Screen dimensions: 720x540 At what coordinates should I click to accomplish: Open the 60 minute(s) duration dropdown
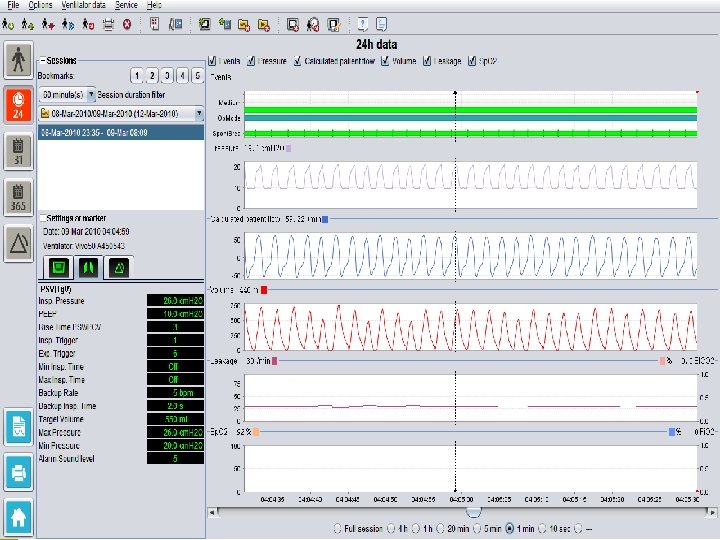click(x=91, y=94)
